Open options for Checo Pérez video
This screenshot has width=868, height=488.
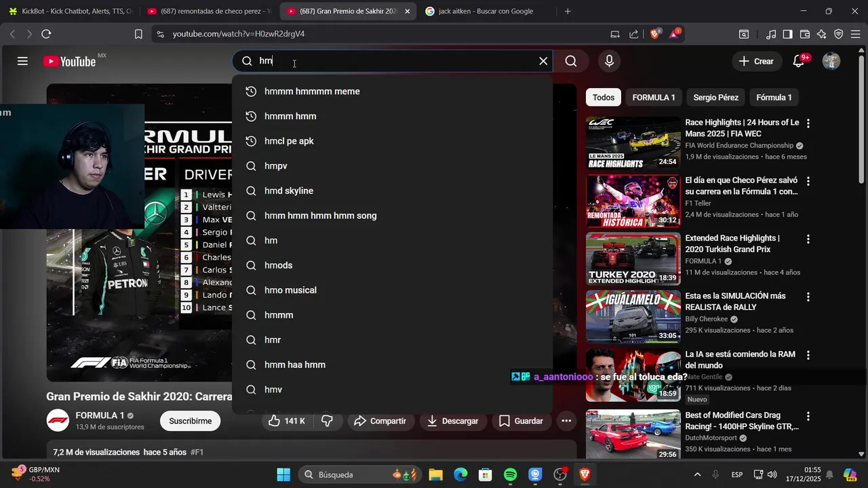(808, 182)
